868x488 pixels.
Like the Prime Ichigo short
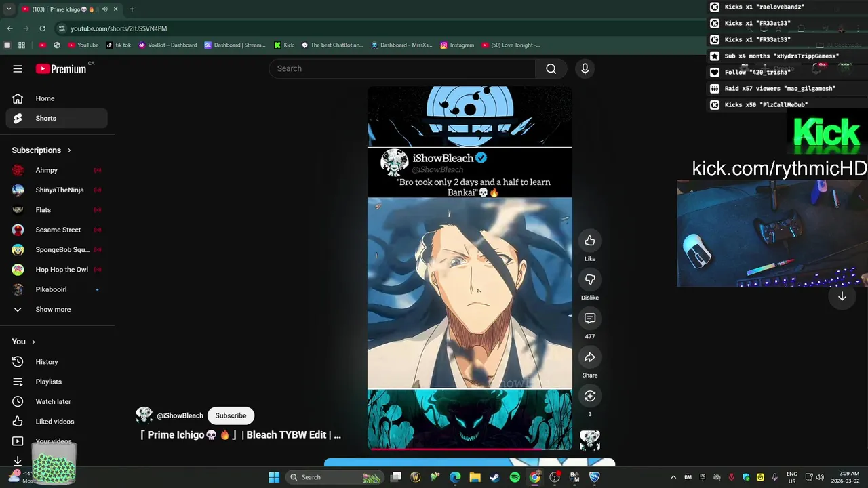(x=590, y=241)
